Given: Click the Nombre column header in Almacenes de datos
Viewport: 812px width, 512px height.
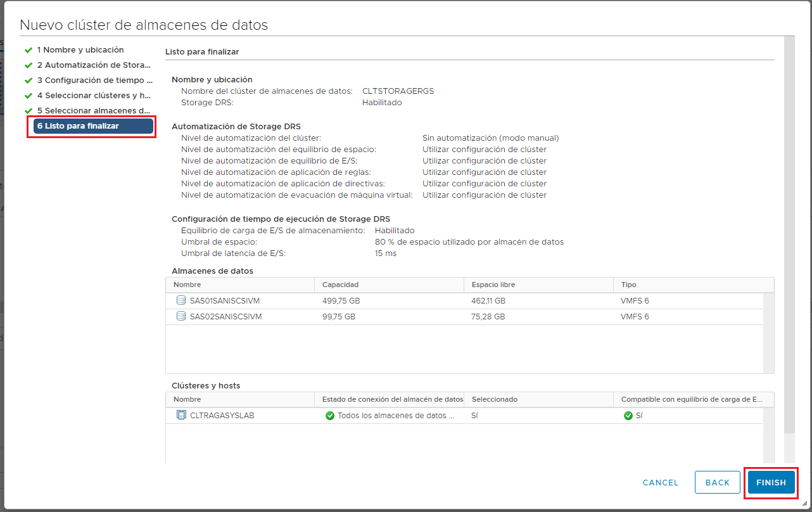Looking at the screenshot, I should coord(188,285).
